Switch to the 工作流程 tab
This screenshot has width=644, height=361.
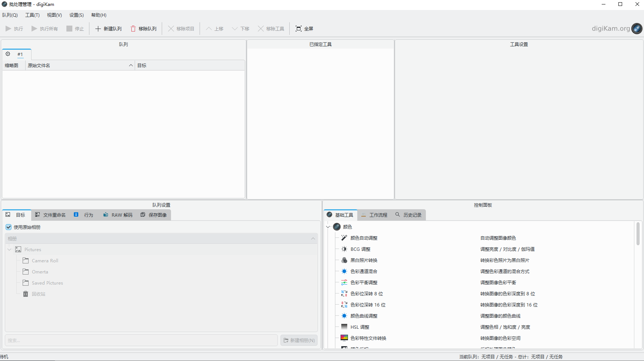point(374,215)
